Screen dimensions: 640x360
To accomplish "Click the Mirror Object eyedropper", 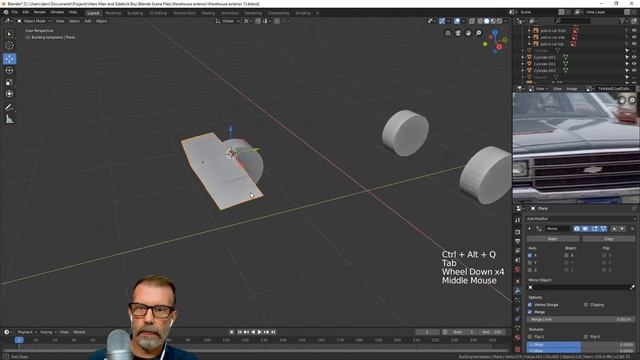I will (x=632, y=287).
